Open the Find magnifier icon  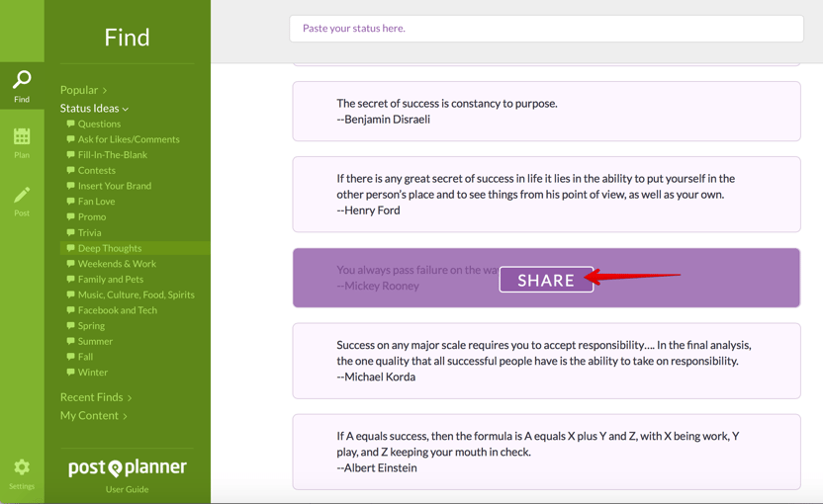click(22, 80)
